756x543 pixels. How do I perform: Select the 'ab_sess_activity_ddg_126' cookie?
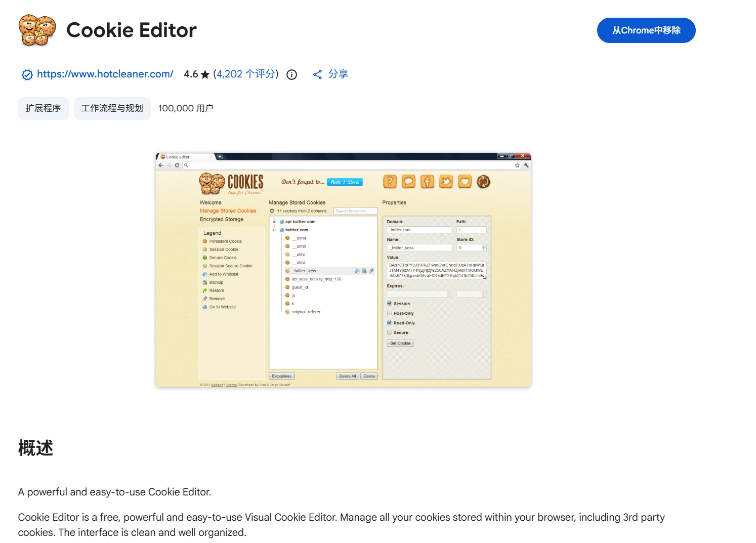[x=317, y=279]
